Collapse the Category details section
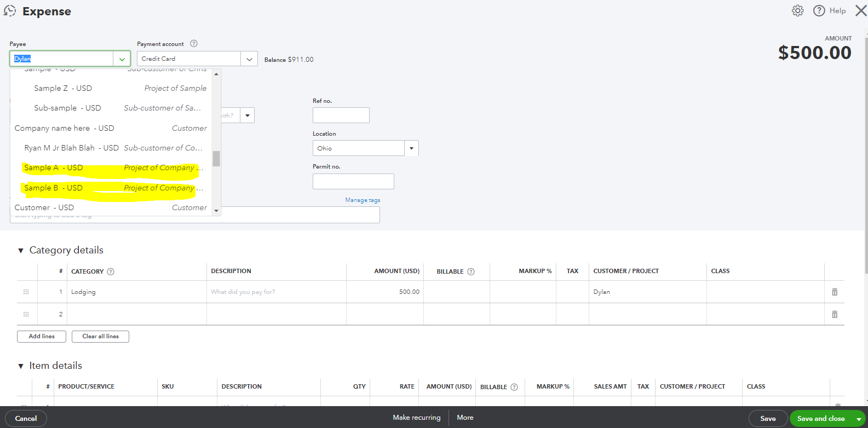The height and width of the screenshot is (428, 868). [21, 251]
